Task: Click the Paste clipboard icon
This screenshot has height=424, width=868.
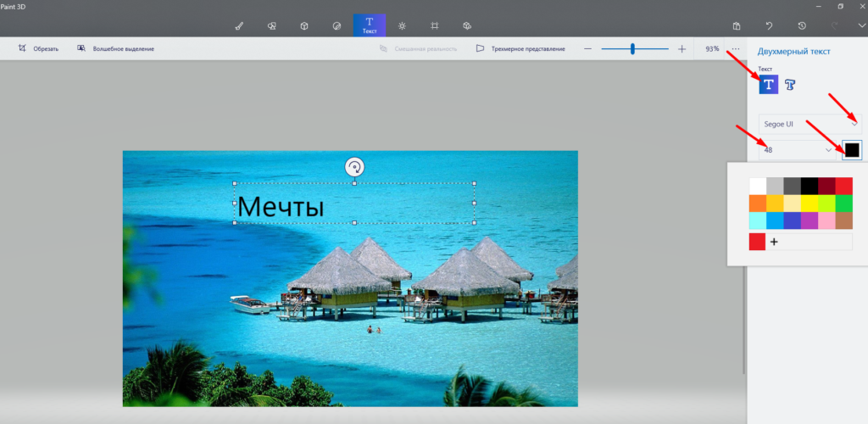Action: (x=737, y=25)
